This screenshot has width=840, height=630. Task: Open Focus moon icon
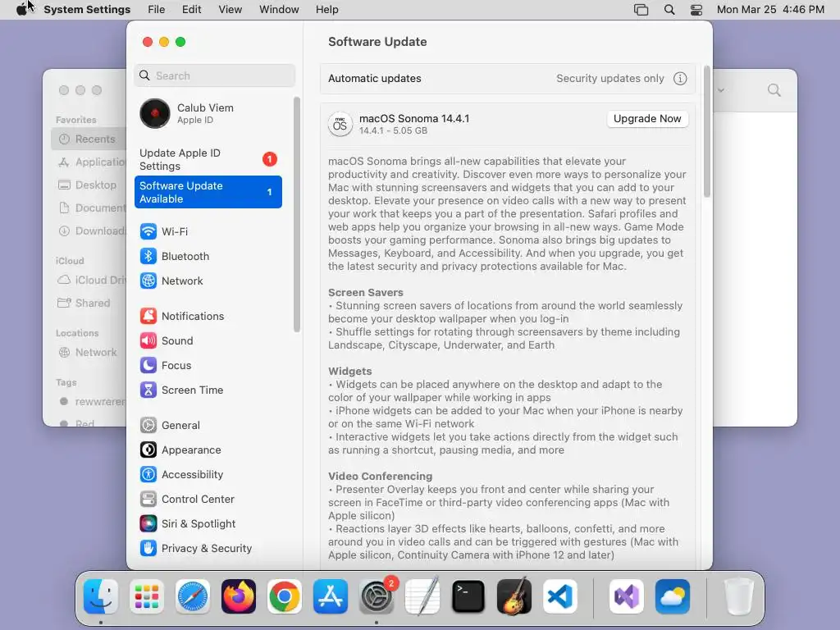pos(148,365)
